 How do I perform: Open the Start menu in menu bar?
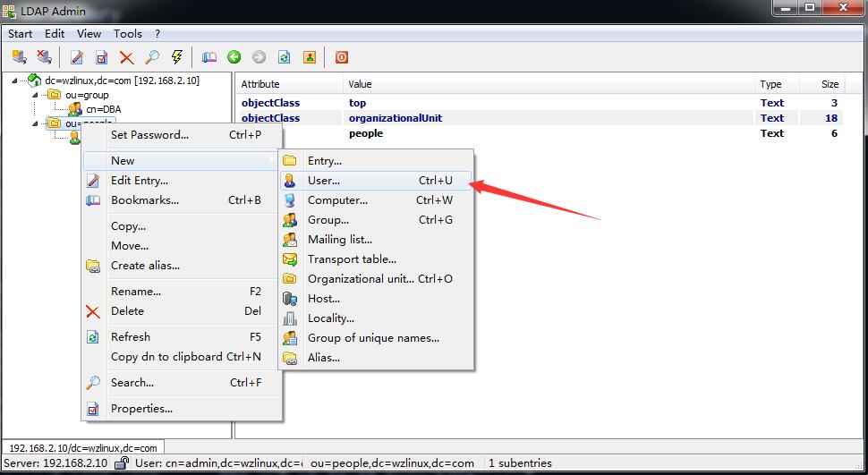pos(20,34)
